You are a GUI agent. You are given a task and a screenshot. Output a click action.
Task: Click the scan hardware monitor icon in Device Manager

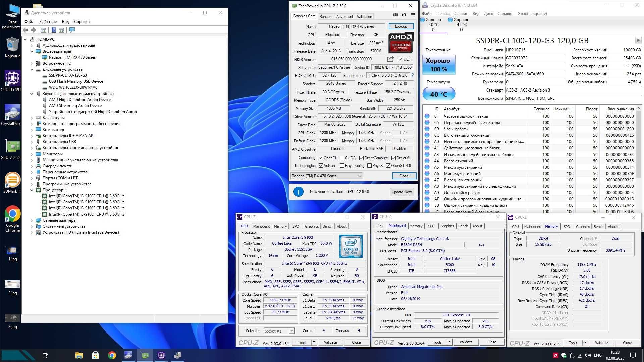(x=72, y=30)
